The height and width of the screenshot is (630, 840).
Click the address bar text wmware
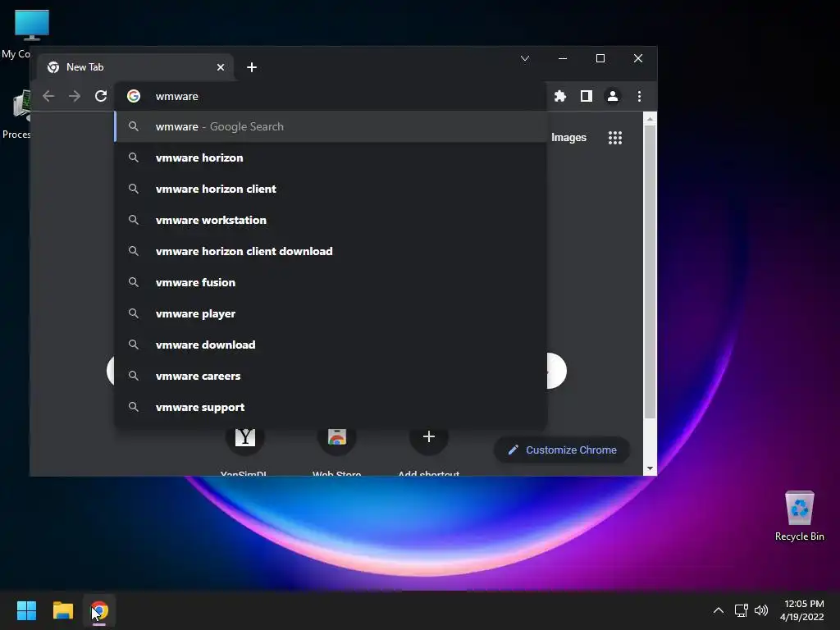click(177, 97)
